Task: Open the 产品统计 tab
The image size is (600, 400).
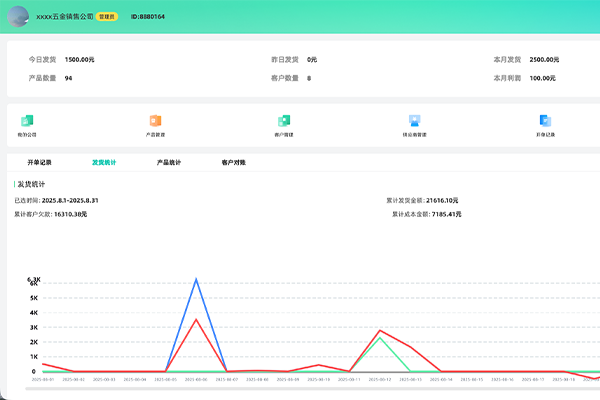Action: click(x=169, y=161)
